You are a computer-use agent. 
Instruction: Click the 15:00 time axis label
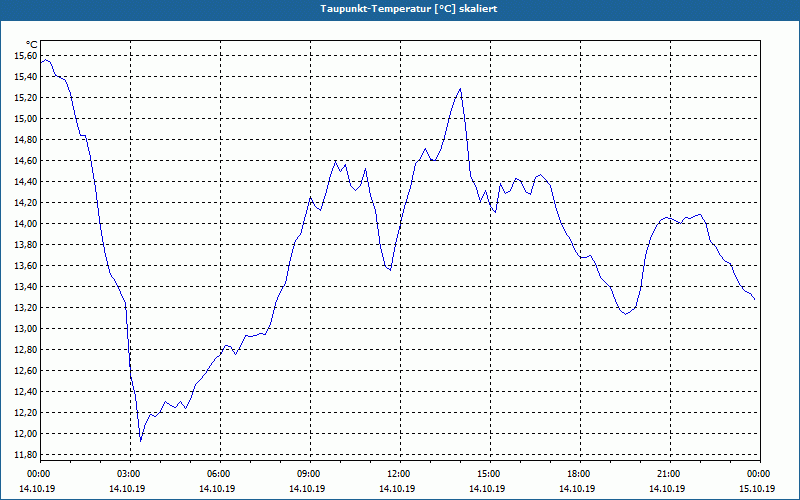click(x=490, y=474)
